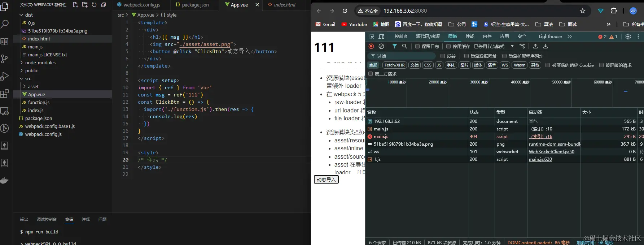This screenshot has height=245, width=644.
Task: Show more DevTools tabs chevron
Action: pos(570,36)
